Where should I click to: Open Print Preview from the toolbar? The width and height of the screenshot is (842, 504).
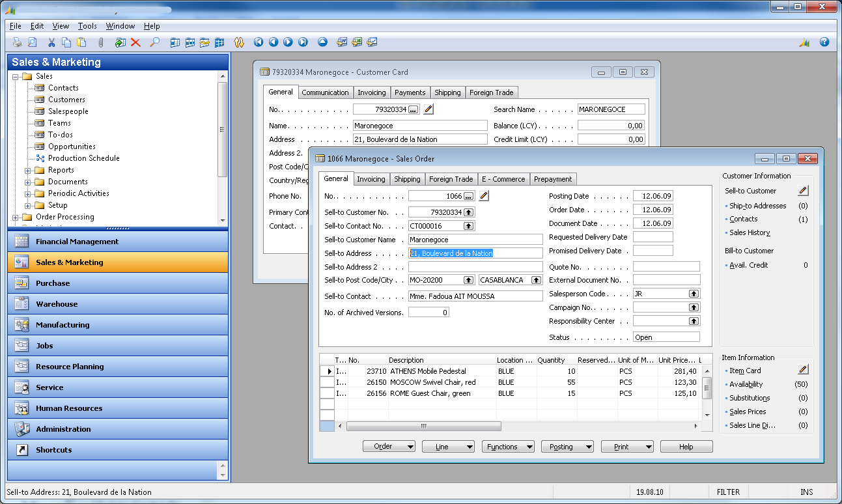pyautogui.click(x=33, y=42)
